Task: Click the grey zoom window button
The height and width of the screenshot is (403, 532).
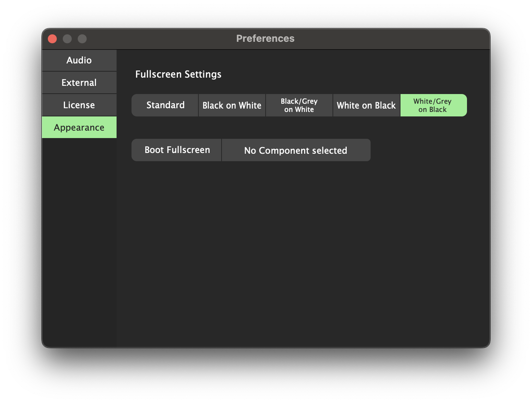Action: 82,39
